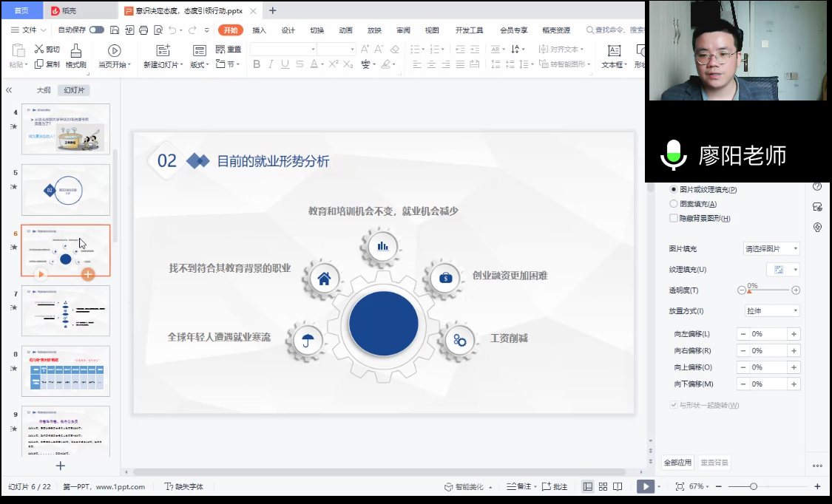Open the texture fill (纹理填充) dropdown
This screenshot has width=832, height=504.
[783, 270]
